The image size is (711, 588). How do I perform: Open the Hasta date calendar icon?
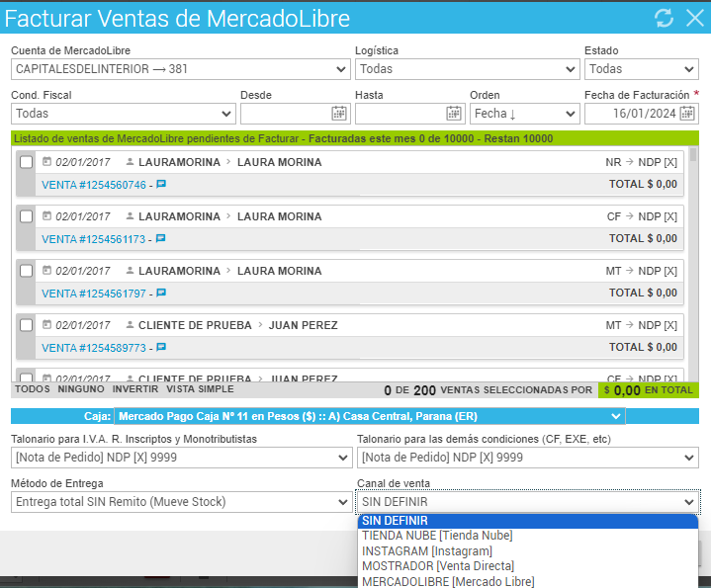pyautogui.click(x=454, y=114)
